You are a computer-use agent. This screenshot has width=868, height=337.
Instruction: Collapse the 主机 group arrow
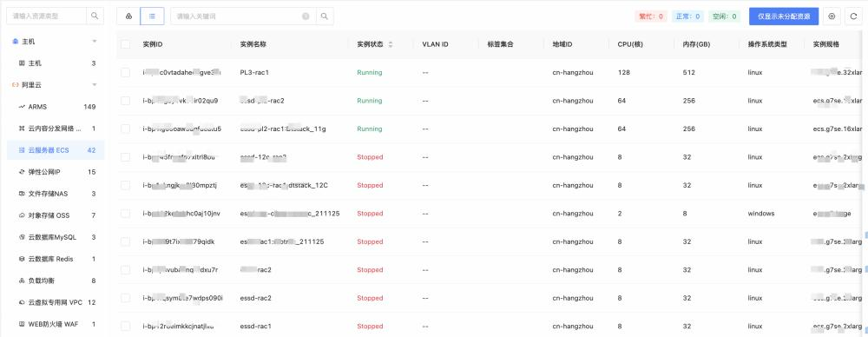94,42
